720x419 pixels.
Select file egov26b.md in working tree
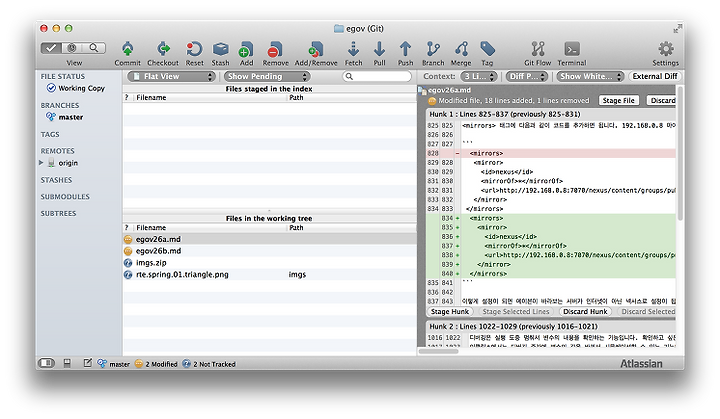coord(269,251)
